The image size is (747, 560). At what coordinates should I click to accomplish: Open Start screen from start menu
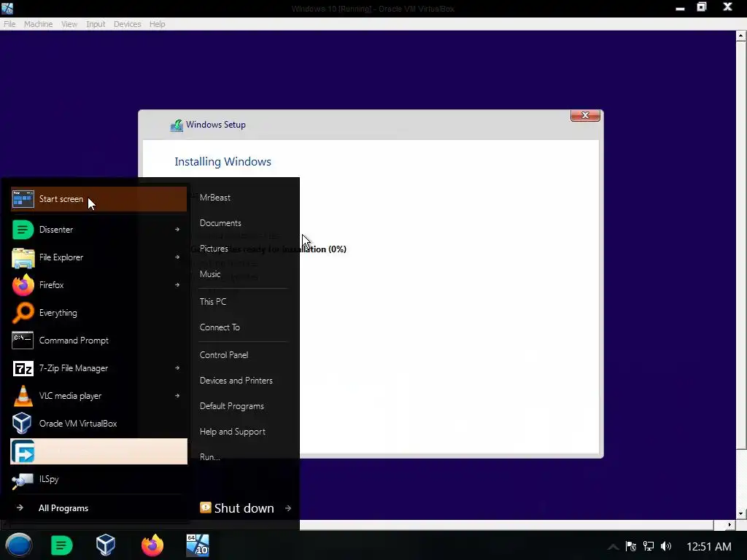coord(98,199)
